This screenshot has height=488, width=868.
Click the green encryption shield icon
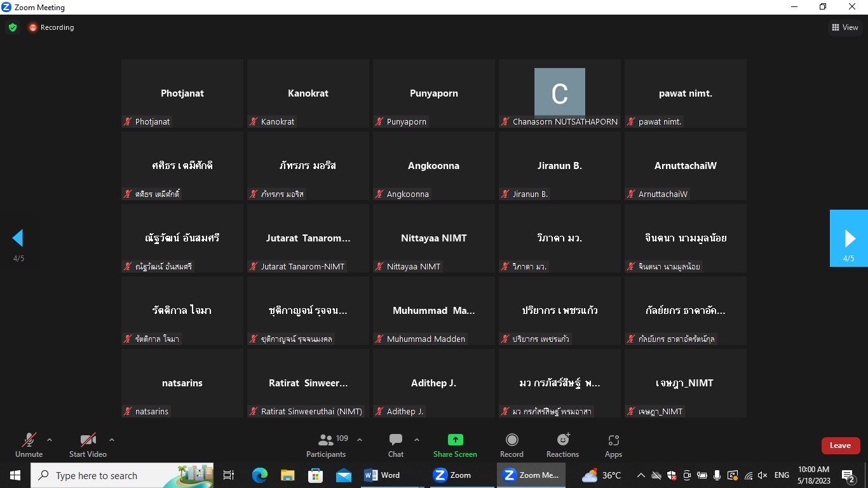coord(13,27)
